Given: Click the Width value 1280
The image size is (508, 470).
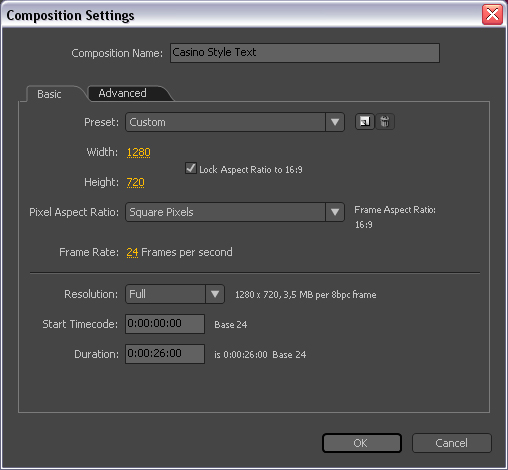Looking at the screenshot, I should (139, 152).
